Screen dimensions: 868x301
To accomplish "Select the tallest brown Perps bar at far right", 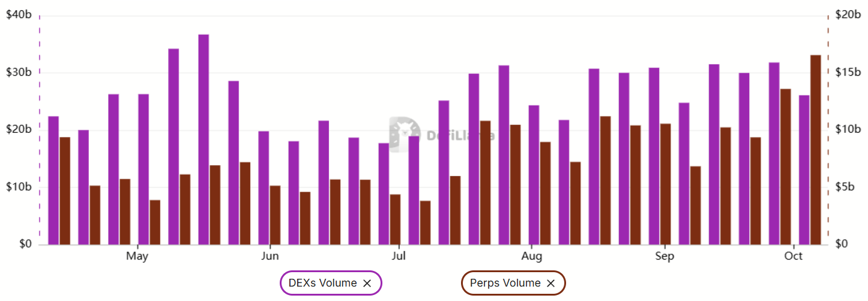I will 816,150.
